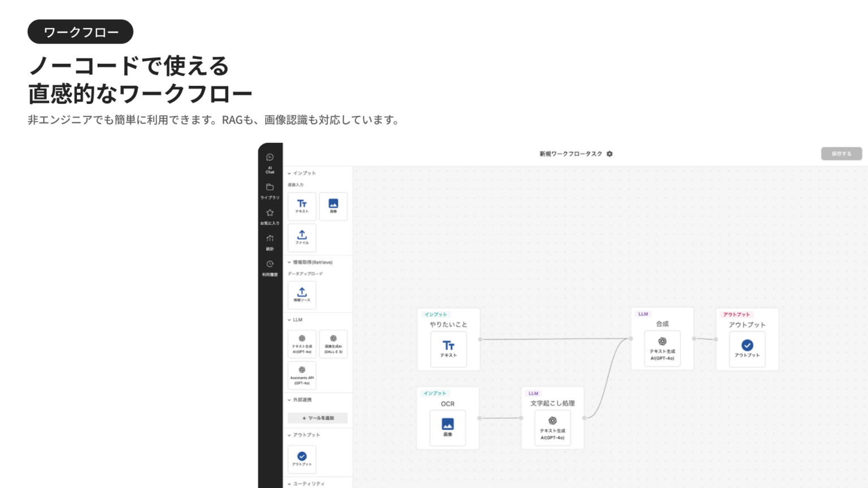868x488 pixels.
Task: Select the ファイル upload tool
Action: point(302,238)
